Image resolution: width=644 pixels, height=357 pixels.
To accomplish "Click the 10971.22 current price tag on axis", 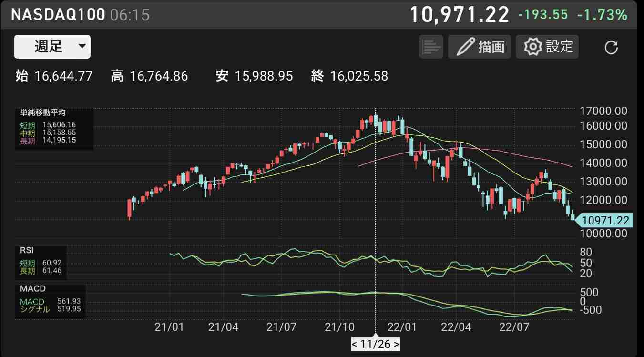I will 603,220.
